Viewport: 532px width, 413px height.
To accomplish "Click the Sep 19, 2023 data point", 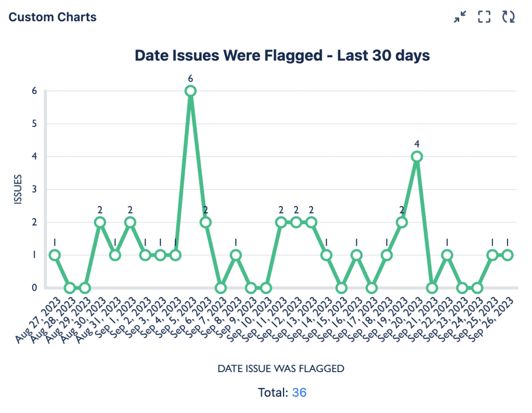I will tap(402, 222).
